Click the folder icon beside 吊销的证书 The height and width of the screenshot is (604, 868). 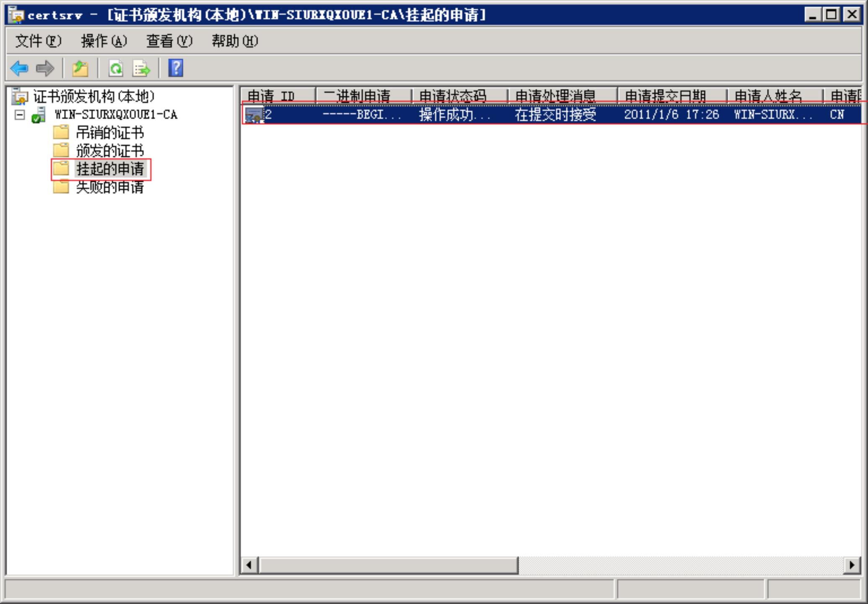pos(61,132)
